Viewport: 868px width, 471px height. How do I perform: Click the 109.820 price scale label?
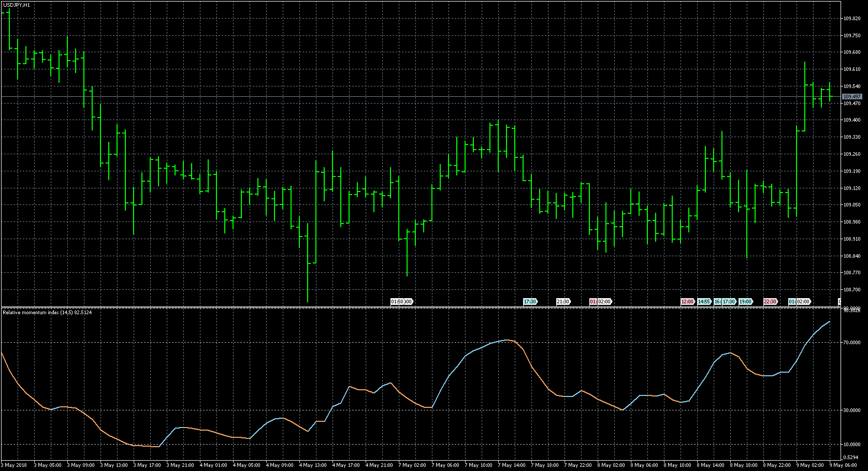[852, 19]
